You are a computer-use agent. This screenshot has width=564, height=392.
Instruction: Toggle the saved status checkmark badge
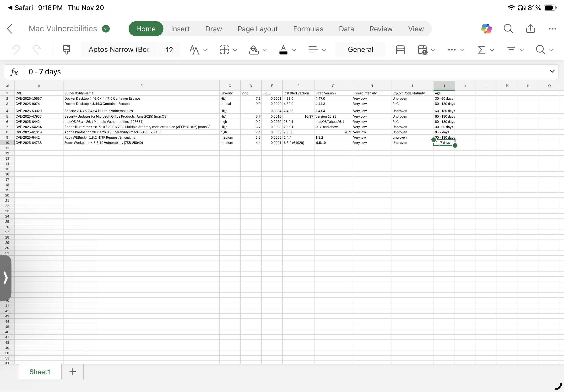(106, 29)
